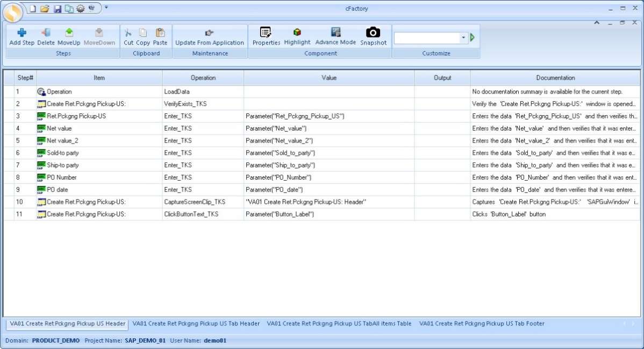The width and height of the screenshot is (644, 349).
Task: Click the duplicate-windows quick-access icon
Action: (69, 9)
